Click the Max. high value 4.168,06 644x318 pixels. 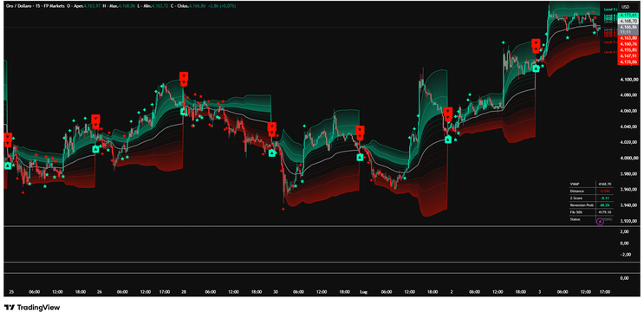[x=127, y=6]
